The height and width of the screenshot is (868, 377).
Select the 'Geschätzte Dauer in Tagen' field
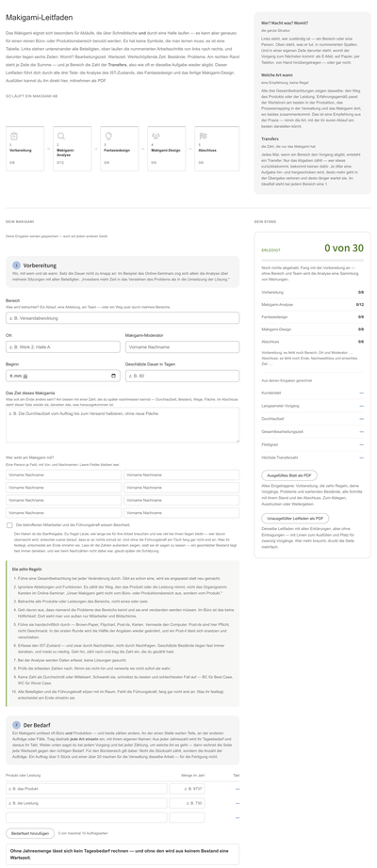click(x=183, y=376)
